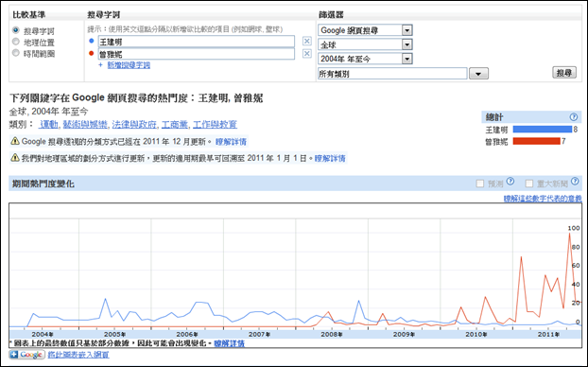
Task: Click the 期間熱門度變化 section header
Action: pyautogui.click(x=43, y=183)
